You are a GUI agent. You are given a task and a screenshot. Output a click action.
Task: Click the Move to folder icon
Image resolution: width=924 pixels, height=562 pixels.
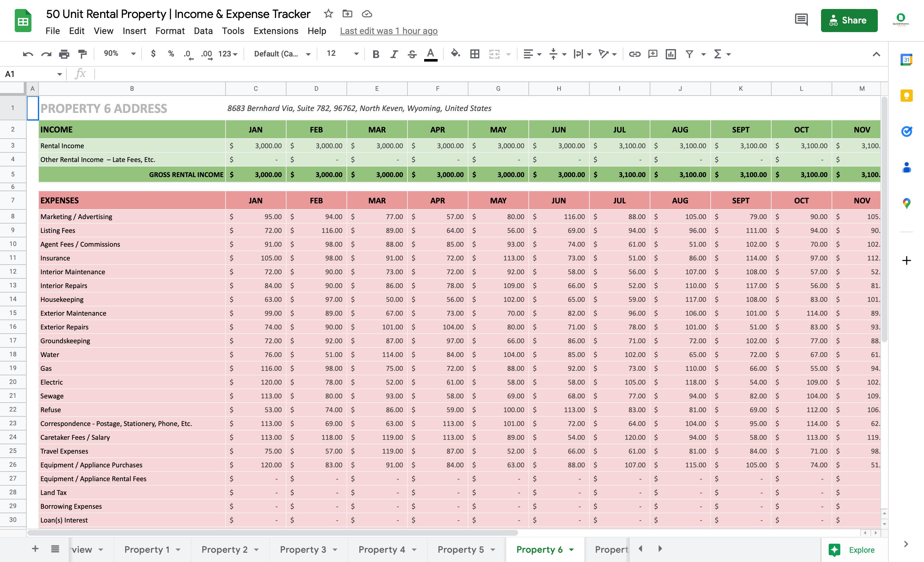pyautogui.click(x=348, y=14)
